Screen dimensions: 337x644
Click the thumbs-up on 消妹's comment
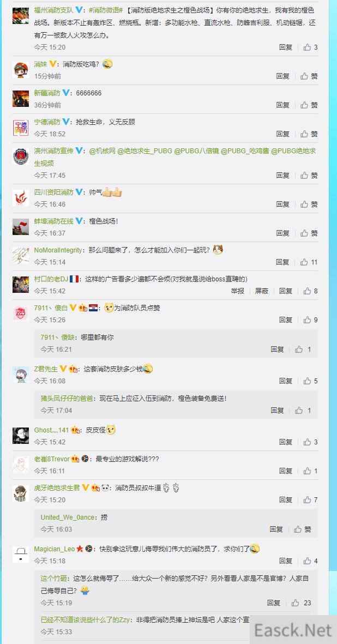click(x=309, y=76)
